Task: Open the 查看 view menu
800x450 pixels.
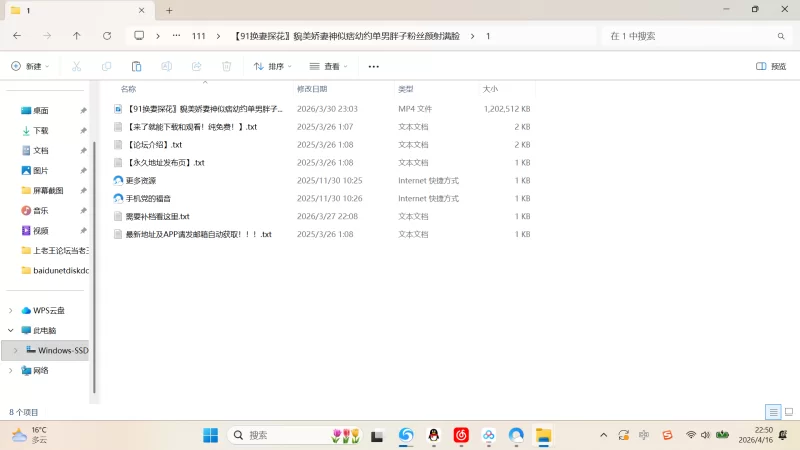Action: tap(328, 67)
